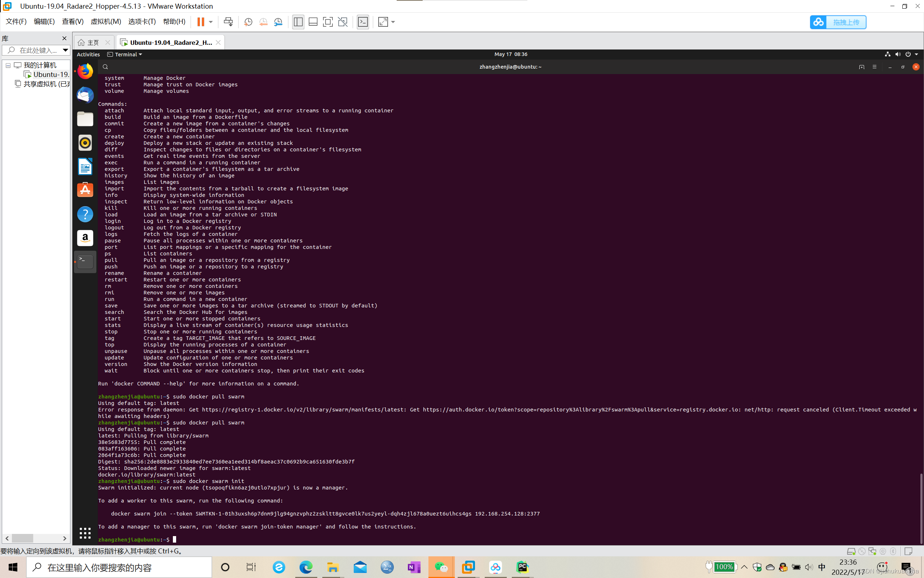Screen dimensions: 924x578
Task: Open the 选项卡(T) menu
Action: pyautogui.click(x=141, y=21)
